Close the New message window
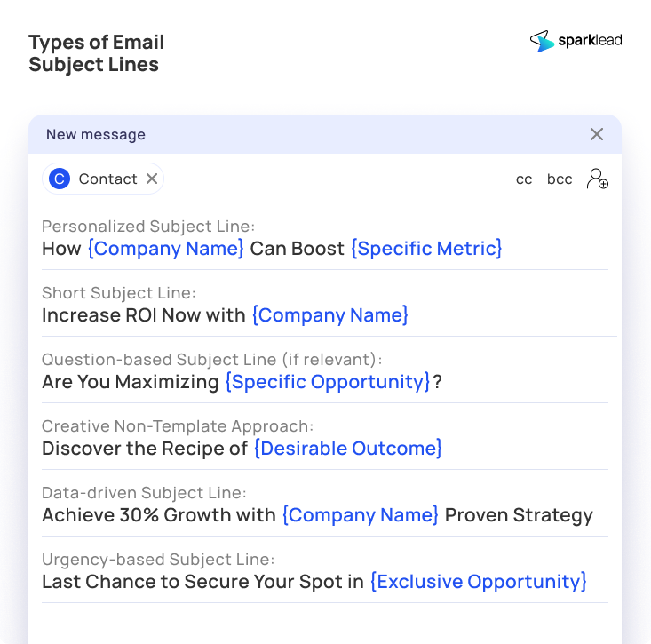 (597, 134)
